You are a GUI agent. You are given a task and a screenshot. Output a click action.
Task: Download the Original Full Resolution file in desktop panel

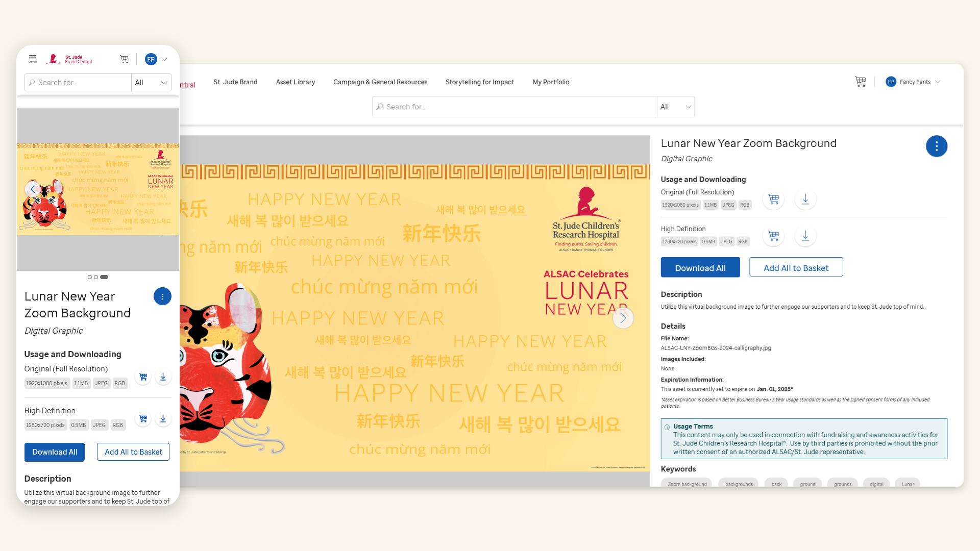click(x=805, y=199)
